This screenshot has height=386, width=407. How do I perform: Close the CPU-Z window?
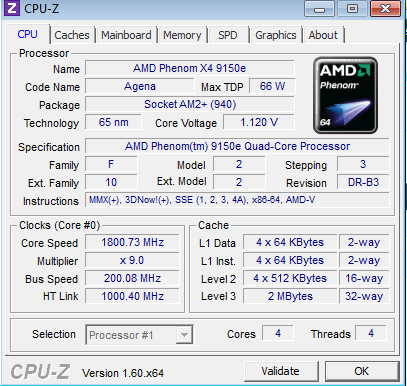click(x=385, y=8)
